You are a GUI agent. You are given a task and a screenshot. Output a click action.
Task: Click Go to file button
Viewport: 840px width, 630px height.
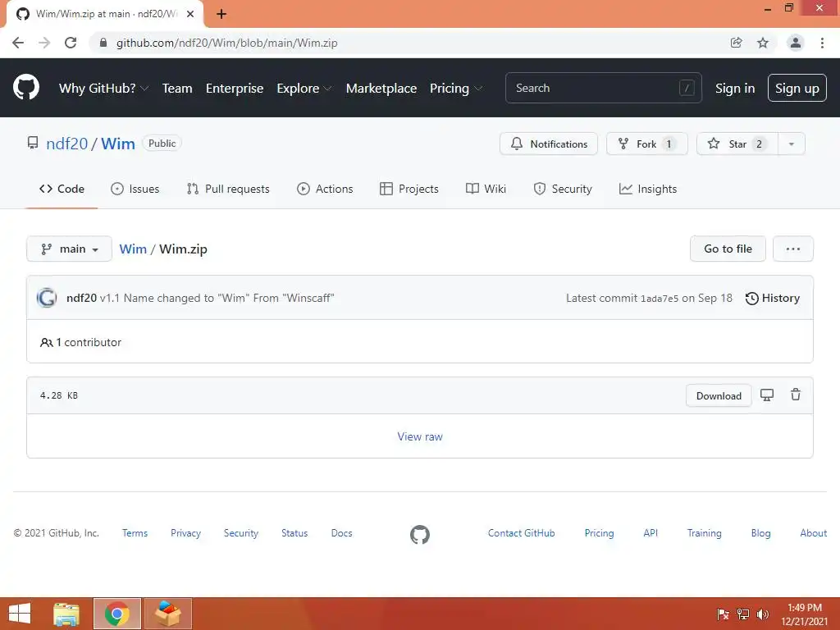click(728, 249)
